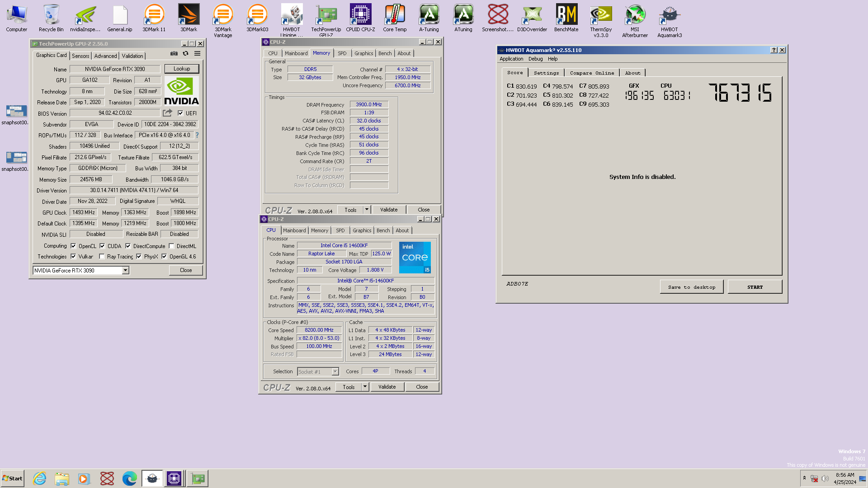
Task: Toggle the OpenCL checkbox
Action: [x=73, y=246]
